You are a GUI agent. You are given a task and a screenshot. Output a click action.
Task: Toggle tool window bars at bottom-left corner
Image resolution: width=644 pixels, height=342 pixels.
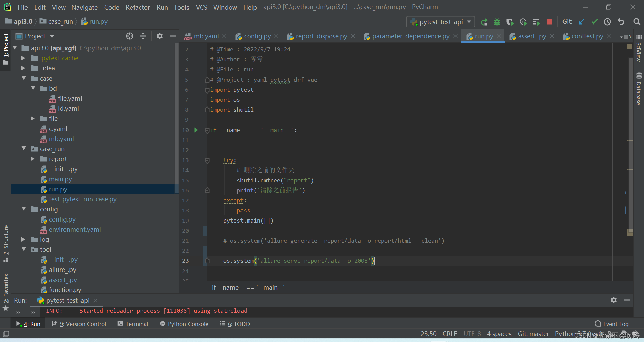(6, 334)
